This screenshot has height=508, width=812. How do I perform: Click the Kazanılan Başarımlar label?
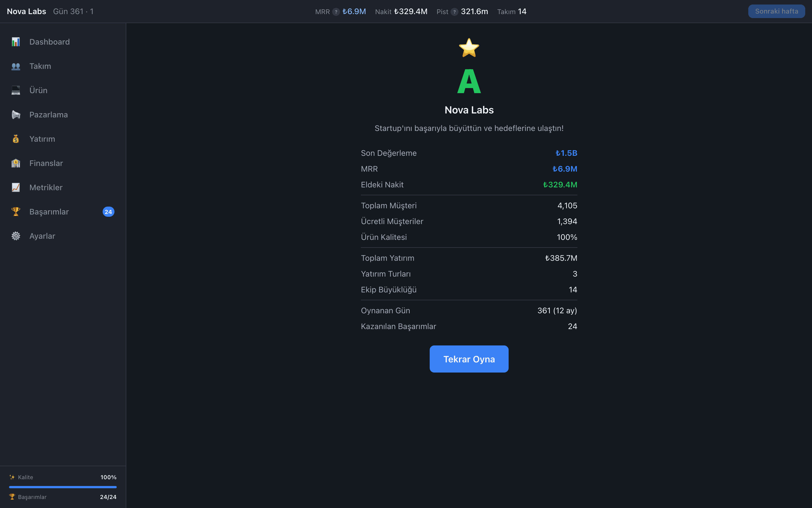click(398, 327)
